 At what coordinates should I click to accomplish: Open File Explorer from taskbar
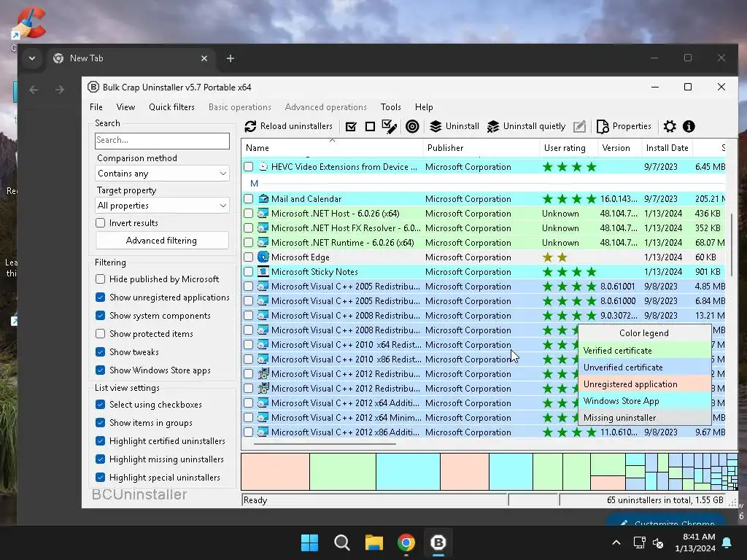pos(374,542)
